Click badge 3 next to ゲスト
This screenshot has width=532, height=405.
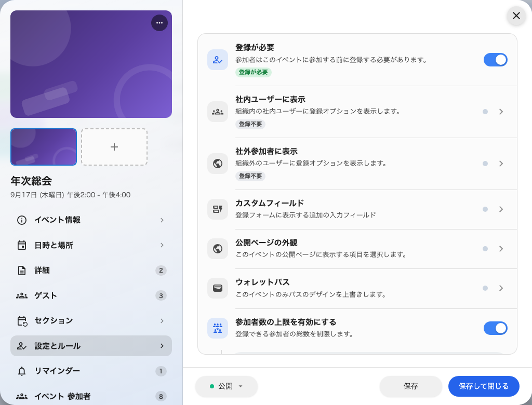(161, 296)
